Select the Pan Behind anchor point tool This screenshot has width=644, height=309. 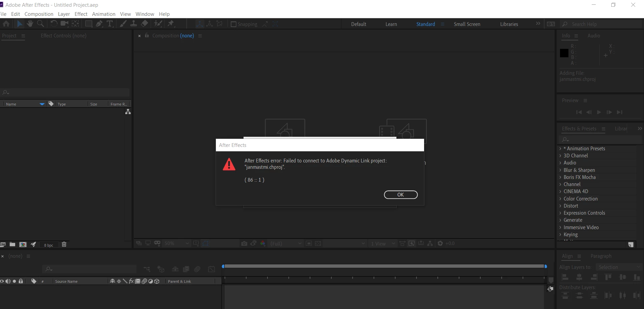point(76,24)
